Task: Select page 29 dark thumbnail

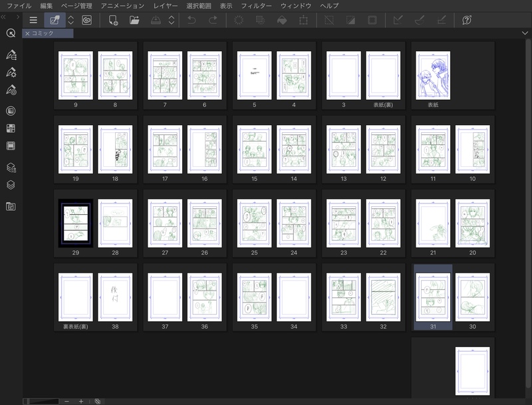Action: point(76,223)
